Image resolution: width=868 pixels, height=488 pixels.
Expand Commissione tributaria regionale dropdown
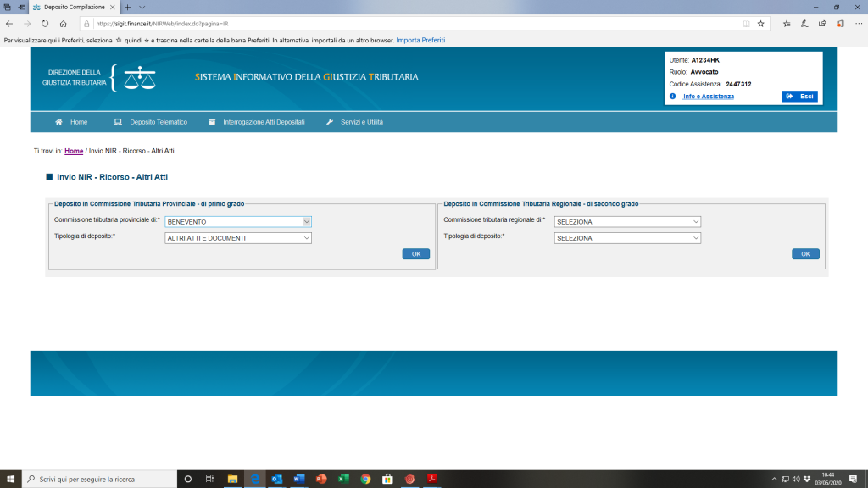pos(627,222)
